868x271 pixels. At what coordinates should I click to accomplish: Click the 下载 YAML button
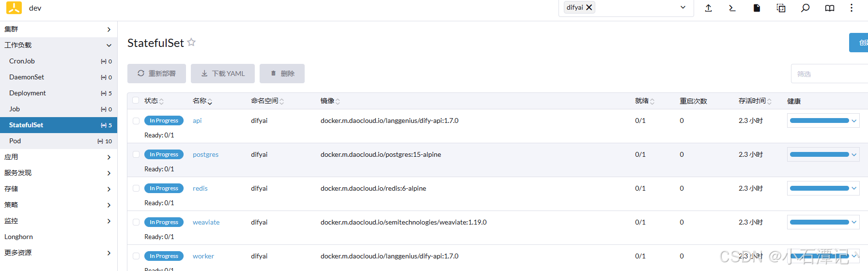point(223,74)
